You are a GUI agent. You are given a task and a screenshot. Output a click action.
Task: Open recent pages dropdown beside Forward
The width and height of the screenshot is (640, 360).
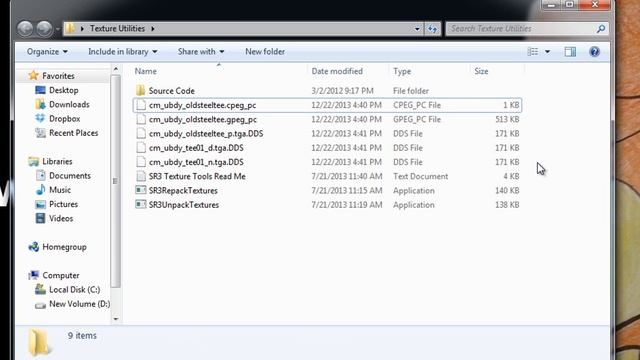58,29
